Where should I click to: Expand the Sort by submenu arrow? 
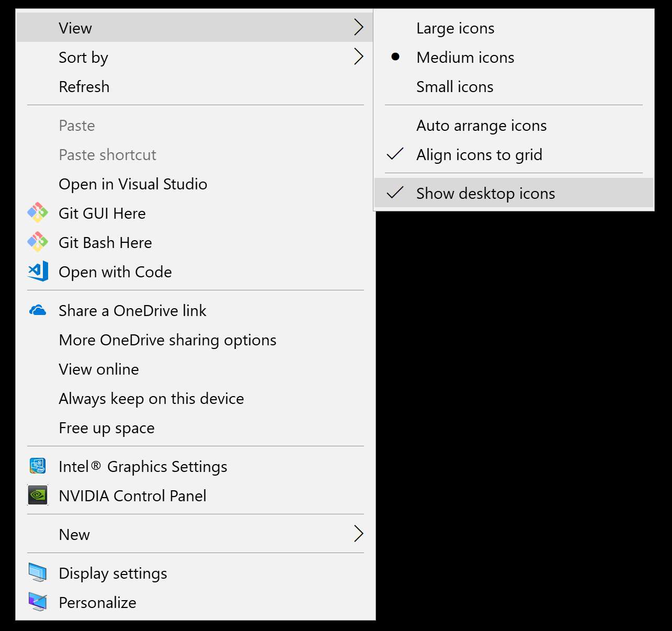tap(358, 57)
